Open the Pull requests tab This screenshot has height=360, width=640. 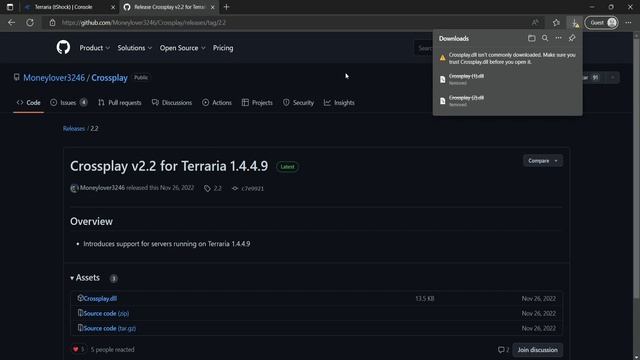[x=120, y=102]
